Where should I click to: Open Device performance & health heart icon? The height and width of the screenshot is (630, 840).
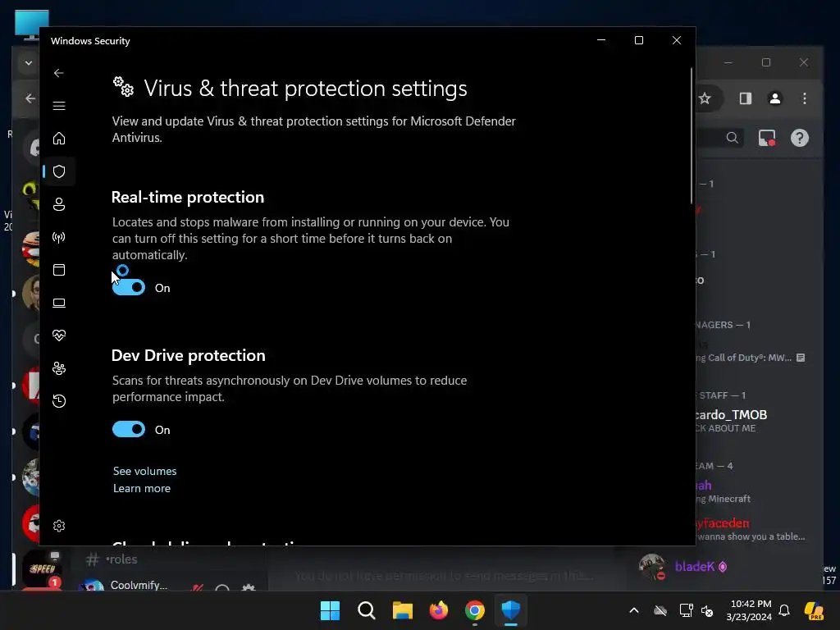click(59, 336)
